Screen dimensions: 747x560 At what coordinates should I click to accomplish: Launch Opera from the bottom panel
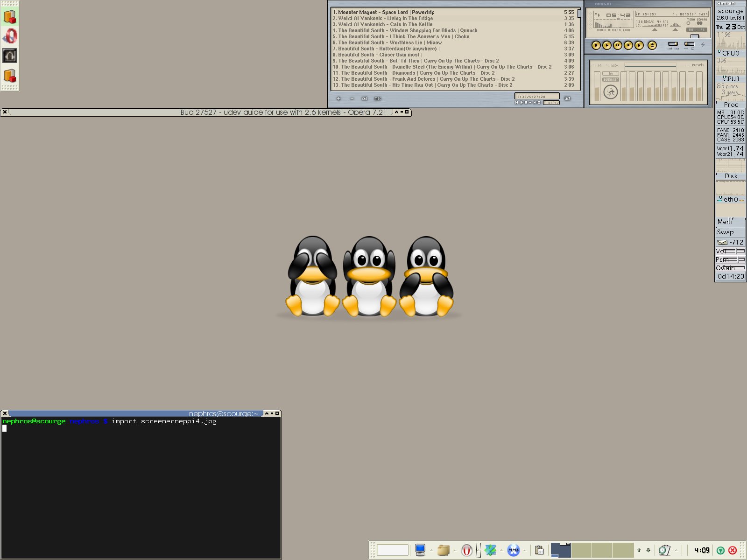coord(466,550)
